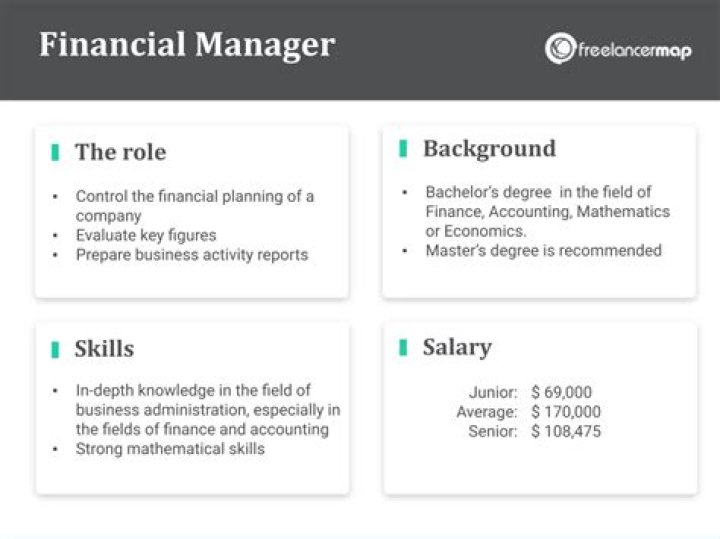Viewport: 720px width, 539px height.
Task: Click the Salary heading
Action: click(457, 347)
